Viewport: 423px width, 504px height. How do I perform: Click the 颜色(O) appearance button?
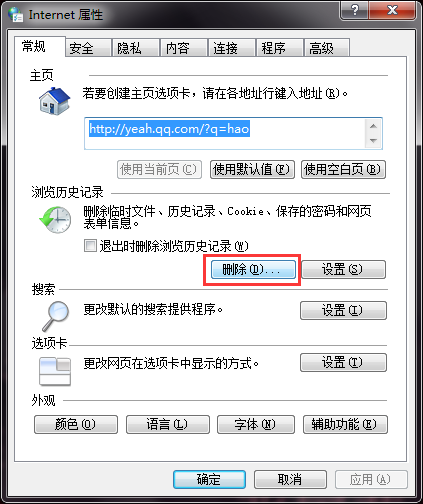pyautogui.click(x=76, y=424)
